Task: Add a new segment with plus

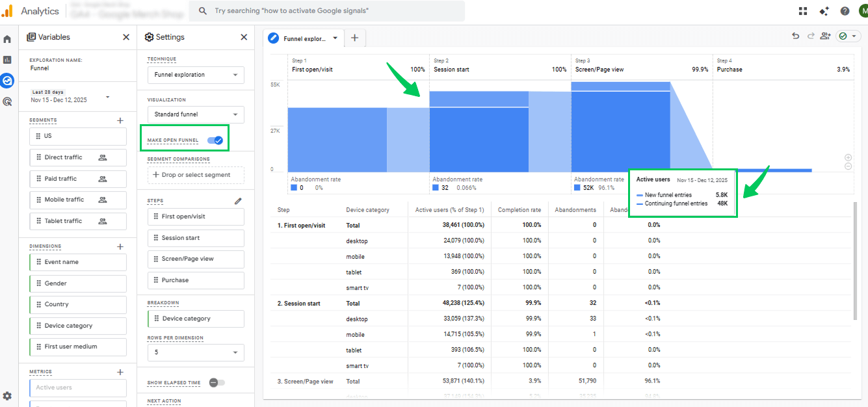Action: click(120, 120)
